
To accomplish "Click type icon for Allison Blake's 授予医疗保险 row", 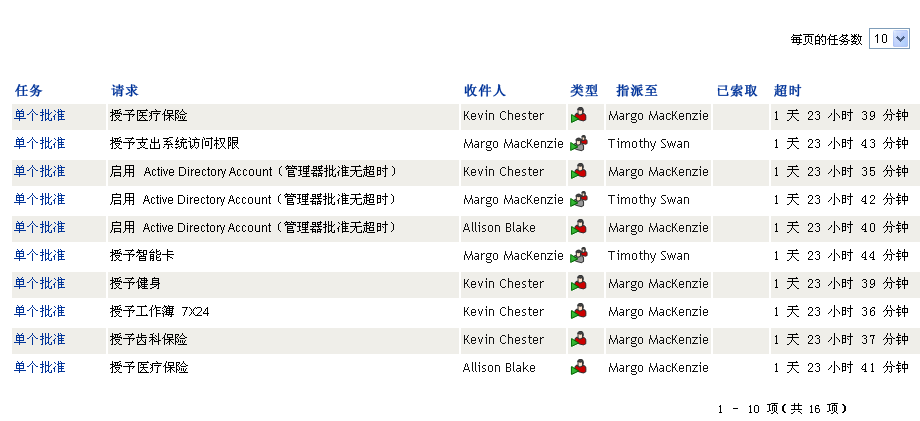I will (579, 368).
